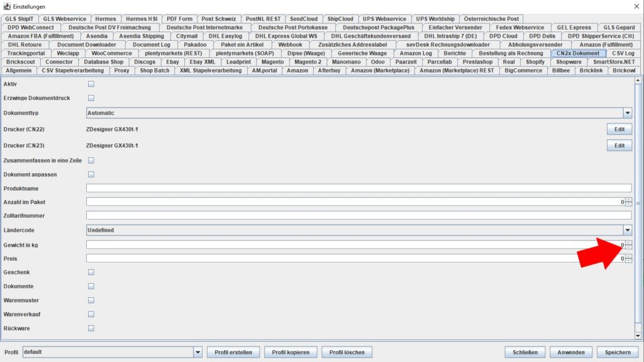Viewport: 644px width, 362px height.
Task: Click Profil kopieren button
Action: pyautogui.click(x=291, y=352)
